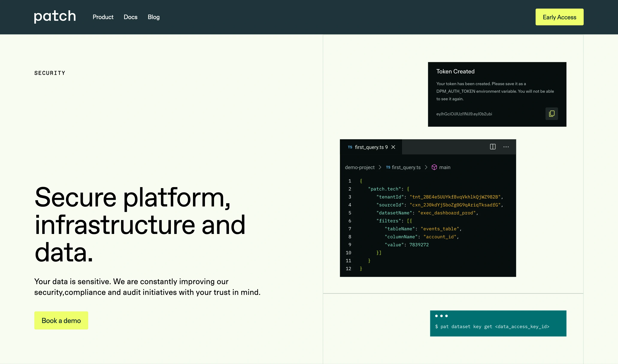This screenshot has height=364, width=618.
Task: Click the TS icon in breadcrumb
Action: 388,167
